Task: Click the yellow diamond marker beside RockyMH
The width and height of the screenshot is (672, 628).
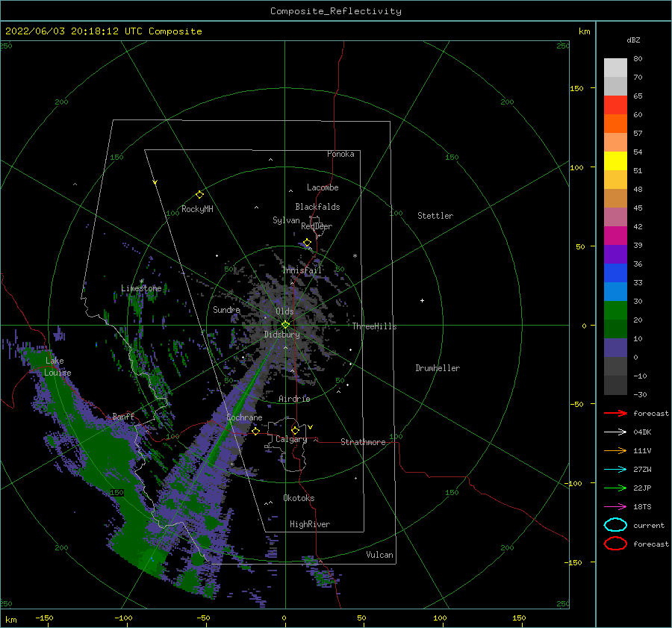Action: click(199, 195)
